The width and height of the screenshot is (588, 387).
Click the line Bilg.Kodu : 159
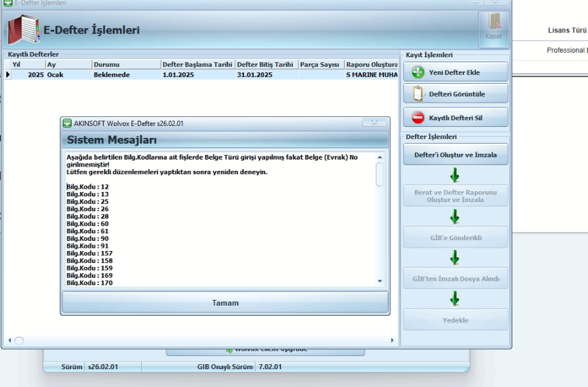point(90,268)
